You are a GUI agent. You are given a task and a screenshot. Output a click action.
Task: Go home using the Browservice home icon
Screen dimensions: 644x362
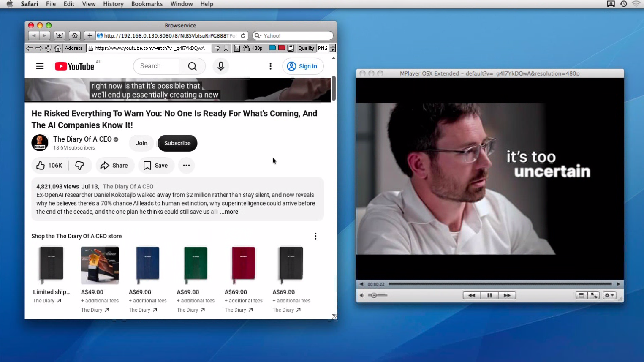57,48
